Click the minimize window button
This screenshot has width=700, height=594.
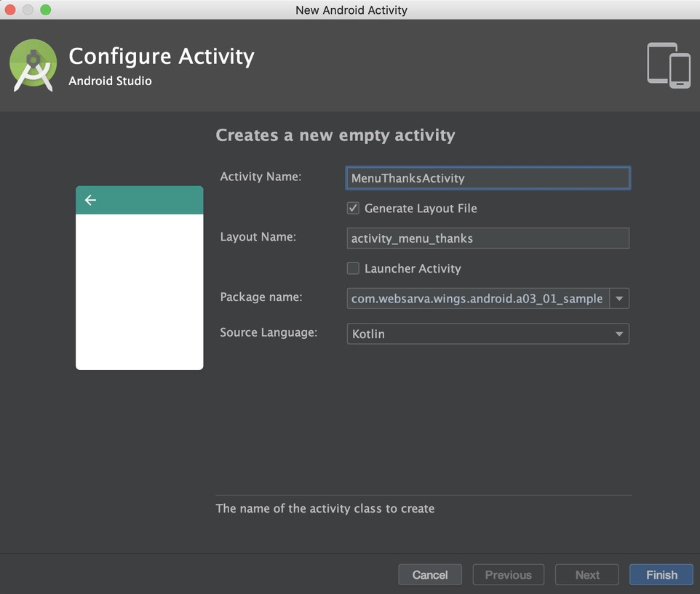28,9
